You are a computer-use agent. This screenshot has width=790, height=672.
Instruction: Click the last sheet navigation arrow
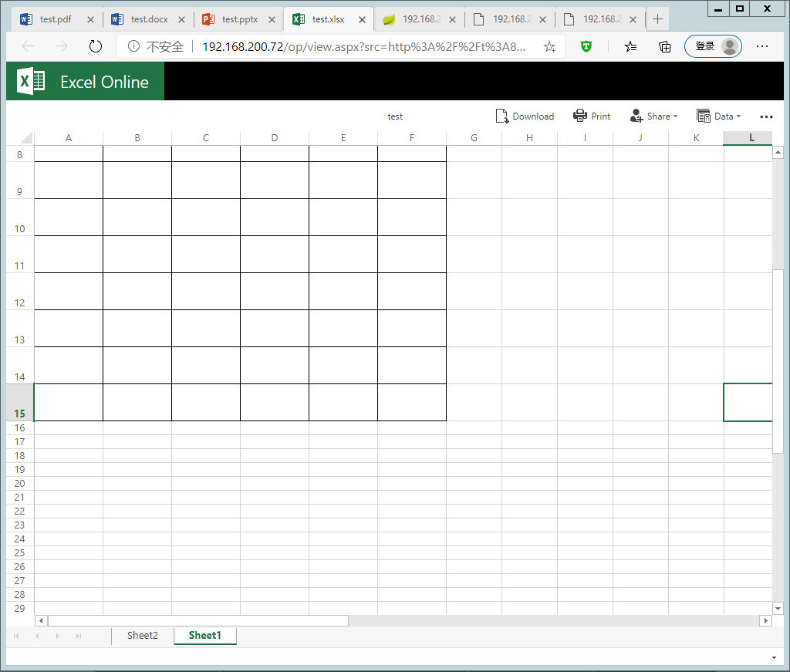[78, 637]
